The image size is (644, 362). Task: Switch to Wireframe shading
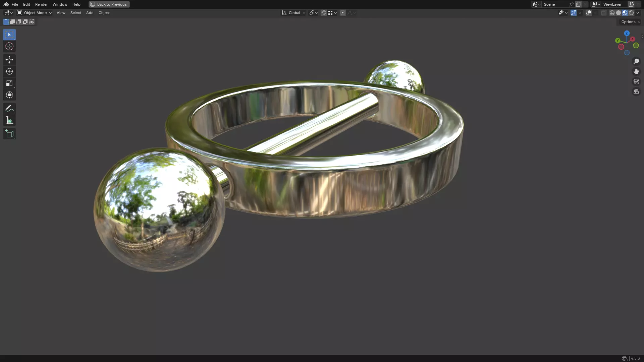coord(612,13)
